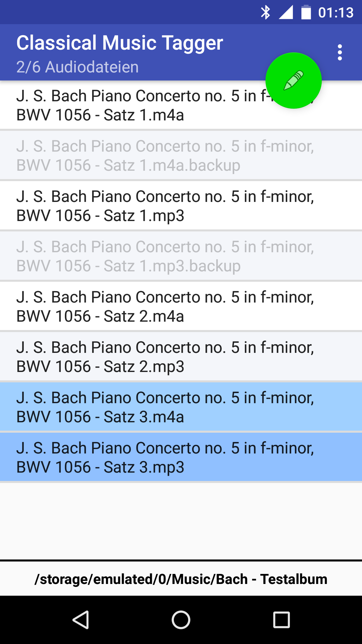
Task: Tap the green pencil edit button
Action: [293, 80]
